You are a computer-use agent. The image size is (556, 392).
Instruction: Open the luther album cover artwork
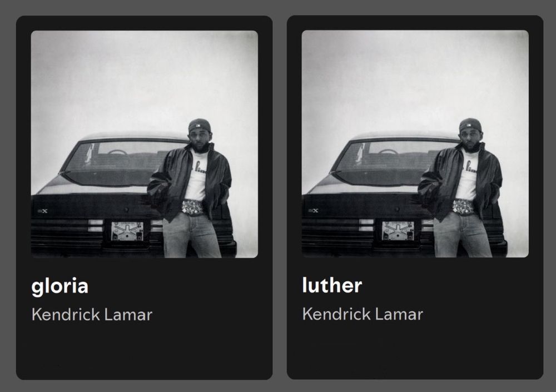point(415,143)
